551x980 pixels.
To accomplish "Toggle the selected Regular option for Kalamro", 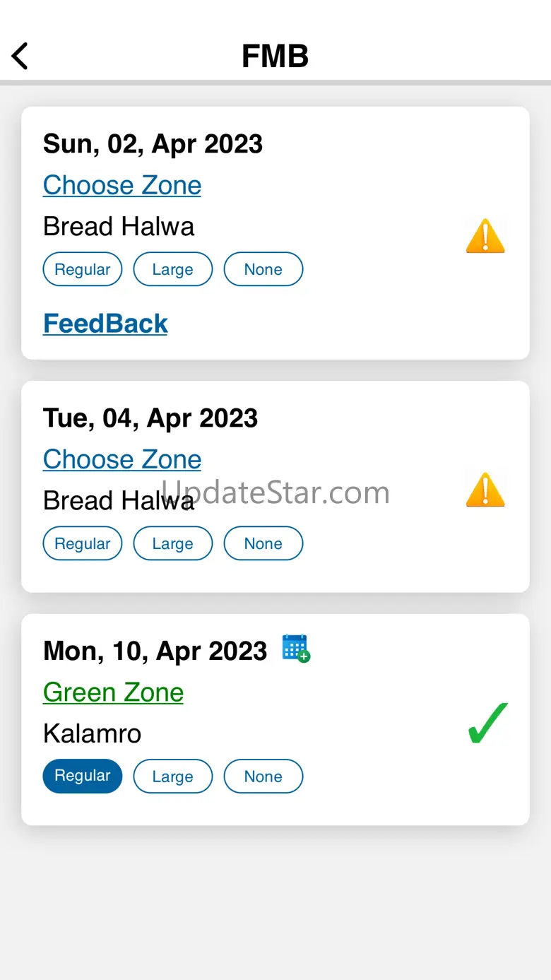I will [83, 776].
